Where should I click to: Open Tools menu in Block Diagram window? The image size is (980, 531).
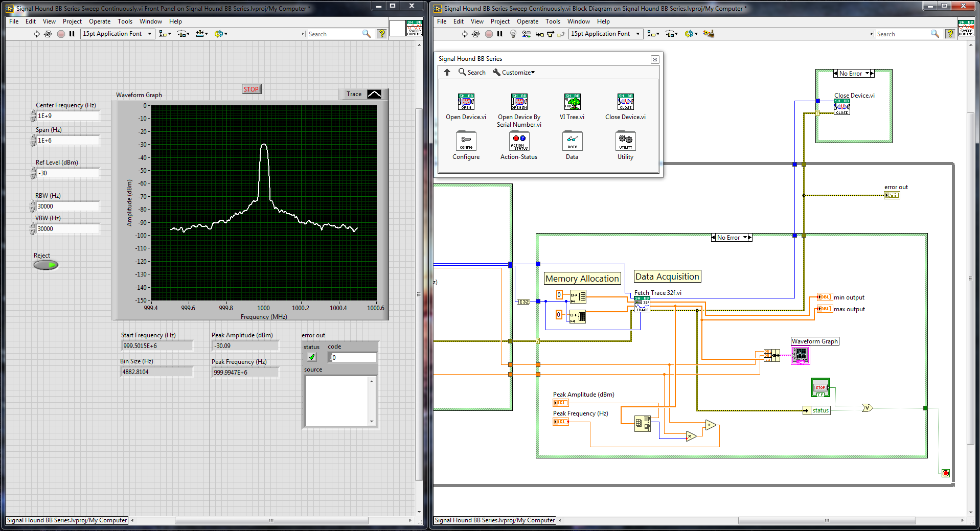click(x=553, y=21)
